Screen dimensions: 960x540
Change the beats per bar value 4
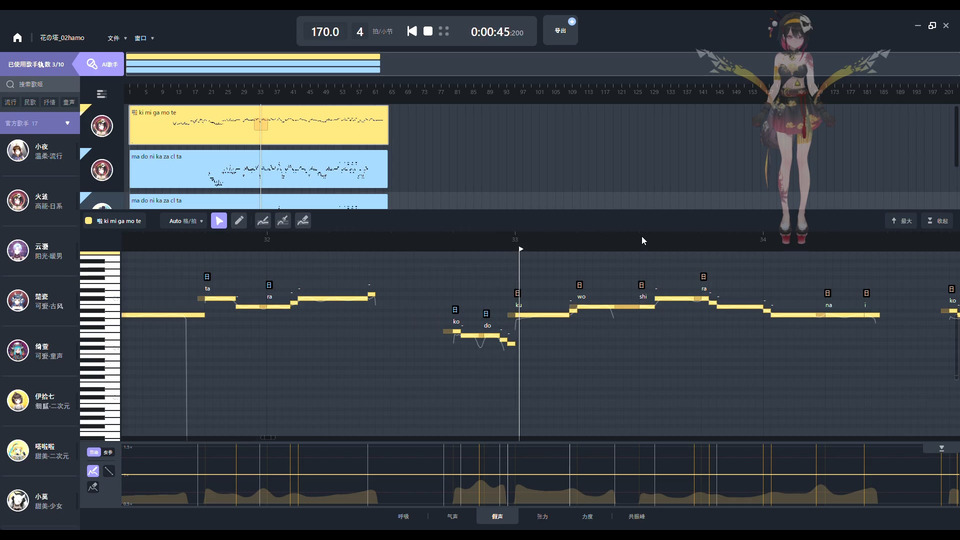(x=360, y=32)
